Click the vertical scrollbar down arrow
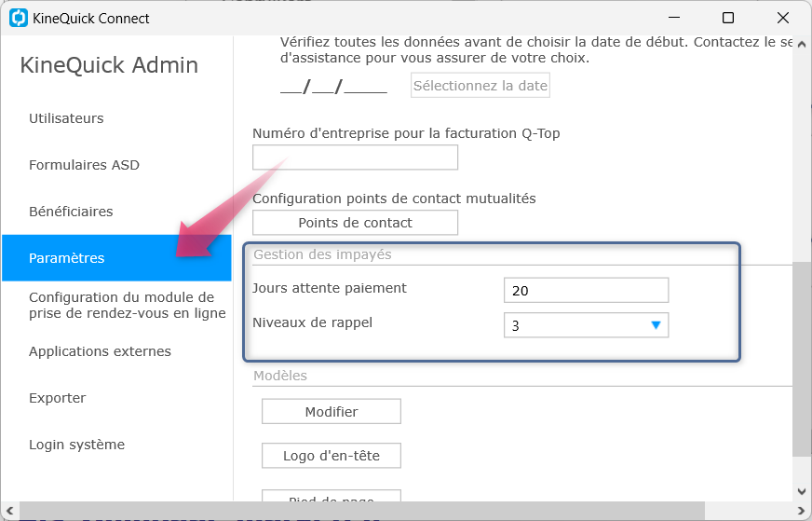This screenshot has height=521, width=812. (x=802, y=491)
